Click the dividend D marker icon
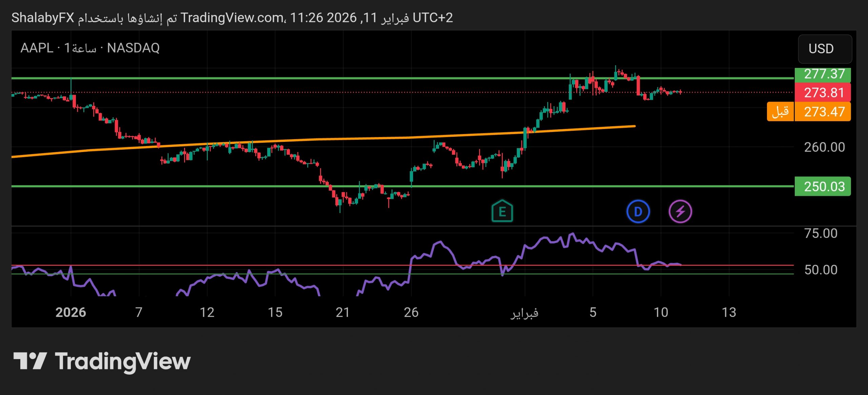This screenshot has height=395, width=868. (638, 211)
